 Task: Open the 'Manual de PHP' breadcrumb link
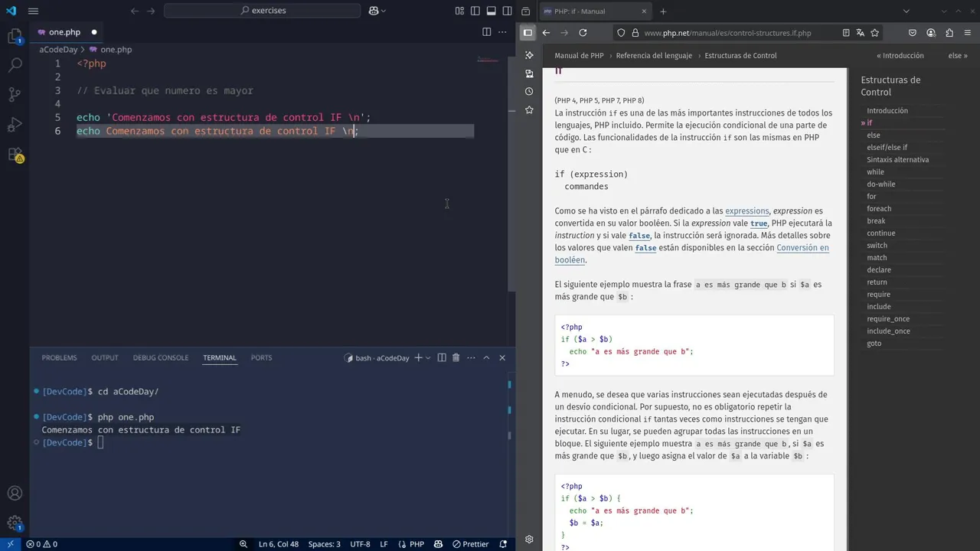pyautogui.click(x=579, y=56)
